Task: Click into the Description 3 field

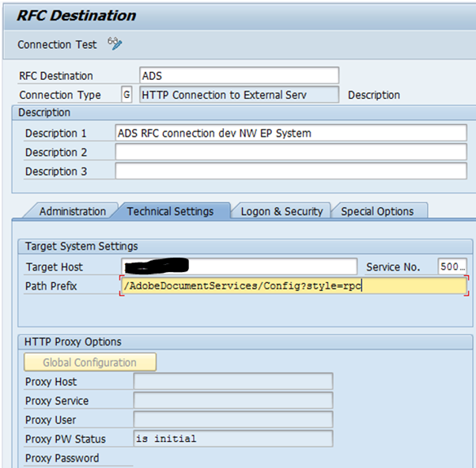Action: 291,172
